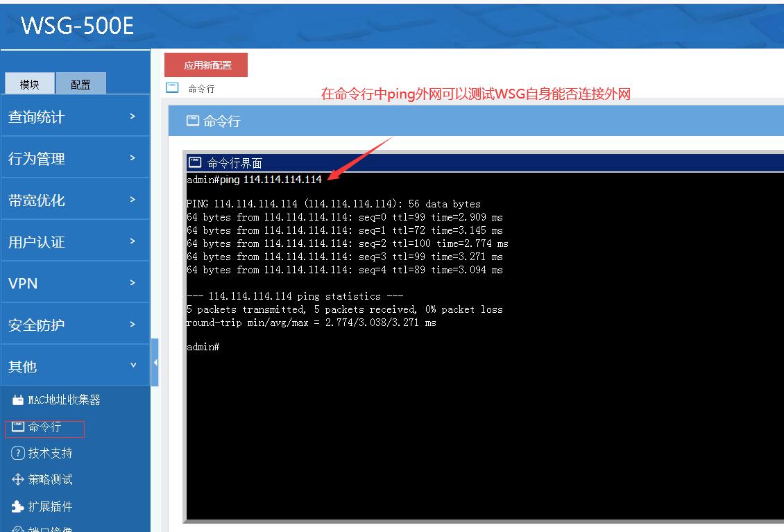Click the icon in blue 命令行 panel header
The width and height of the screenshot is (784, 532).
[192, 121]
